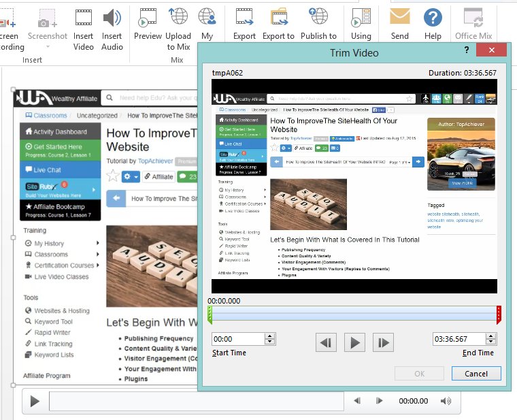
Task: Click SiteRubix item in slide video
Action: click(60, 189)
